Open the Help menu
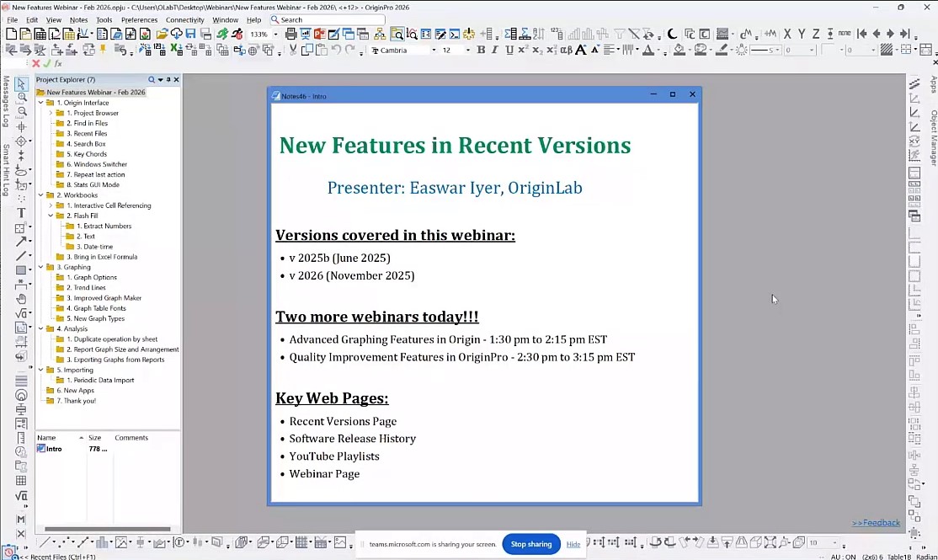This screenshot has height=560, width=938. click(253, 19)
